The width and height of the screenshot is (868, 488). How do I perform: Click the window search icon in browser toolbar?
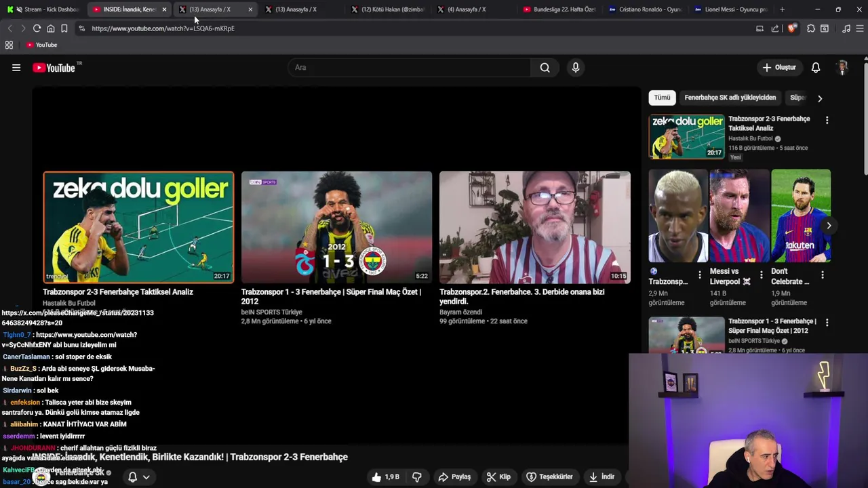point(825,28)
